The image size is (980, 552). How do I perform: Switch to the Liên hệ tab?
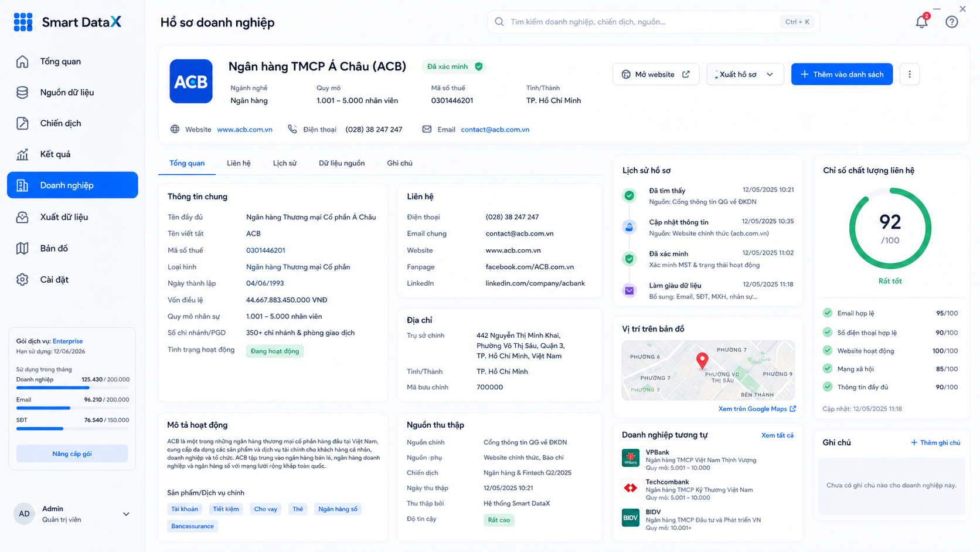tap(239, 163)
